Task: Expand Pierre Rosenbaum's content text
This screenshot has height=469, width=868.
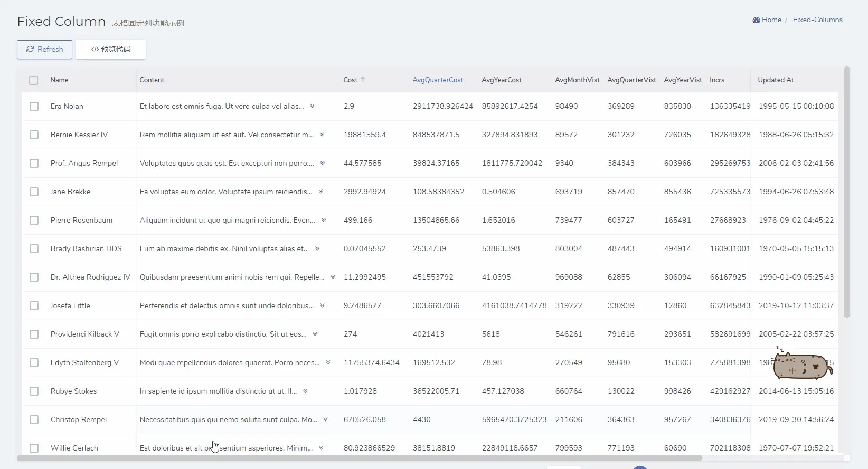Action: click(324, 220)
